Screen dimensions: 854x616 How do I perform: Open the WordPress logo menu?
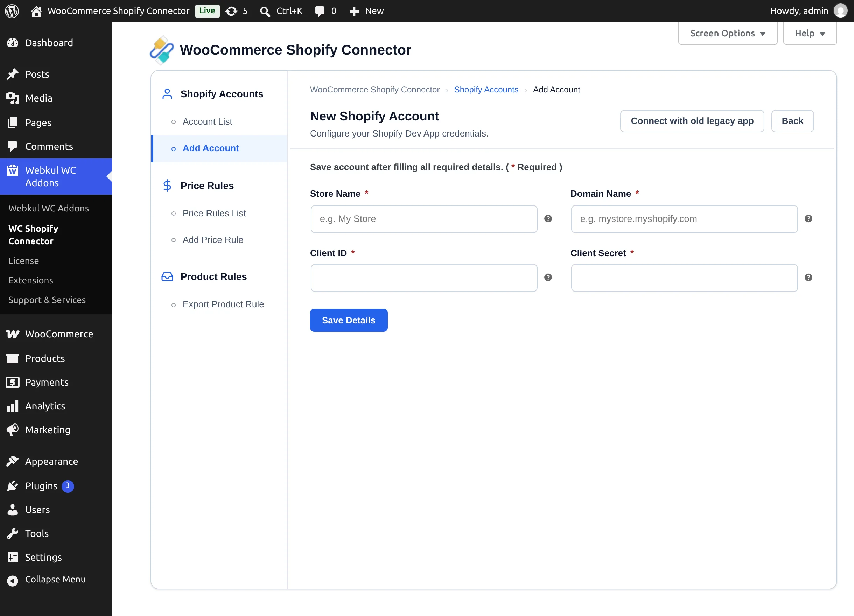click(12, 11)
